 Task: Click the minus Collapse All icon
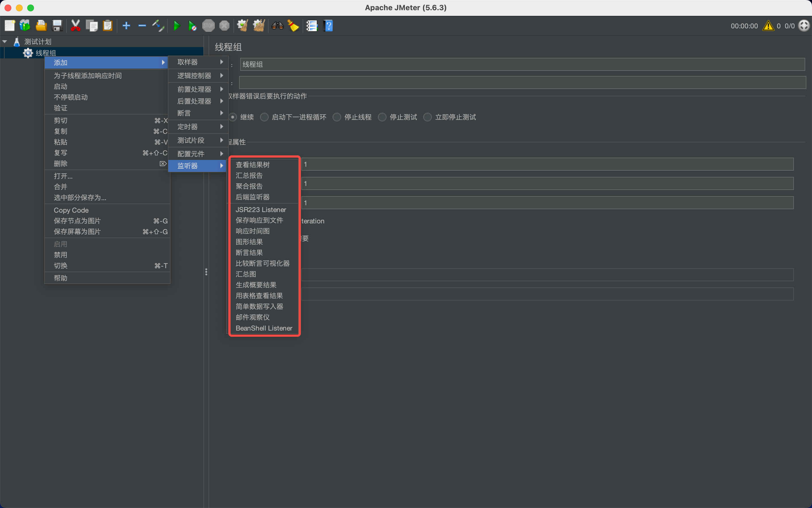[x=142, y=26]
